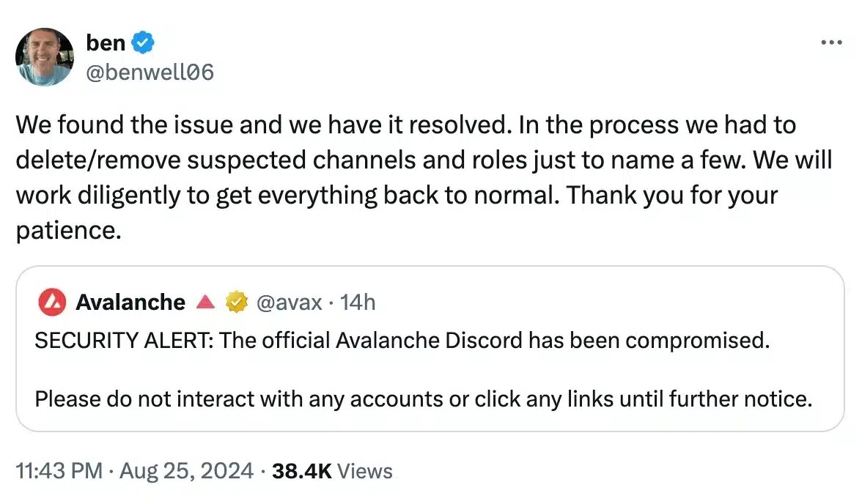
Task: Click the red triangle emoji after Avalanche
Action: pos(207,302)
